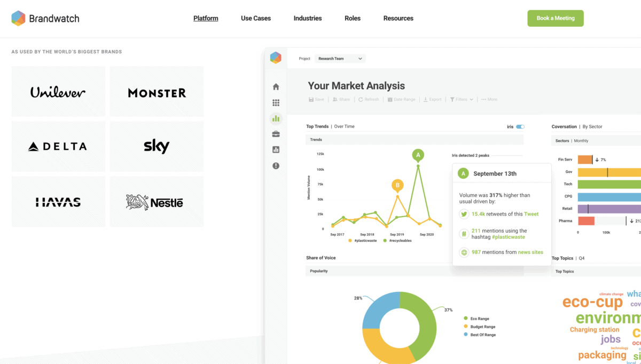
Task: Click Share in the dashboard toolbar
Action: coord(341,99)
